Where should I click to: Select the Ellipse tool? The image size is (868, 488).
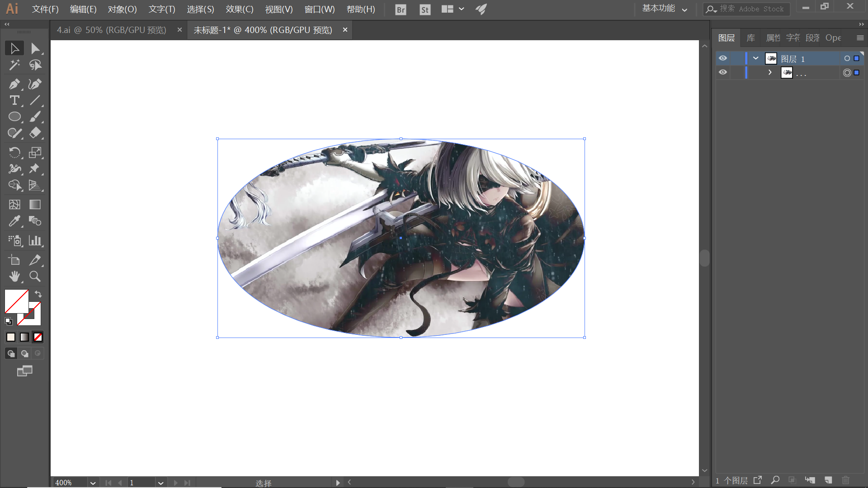pyautogui.click(x=14, y=117)
